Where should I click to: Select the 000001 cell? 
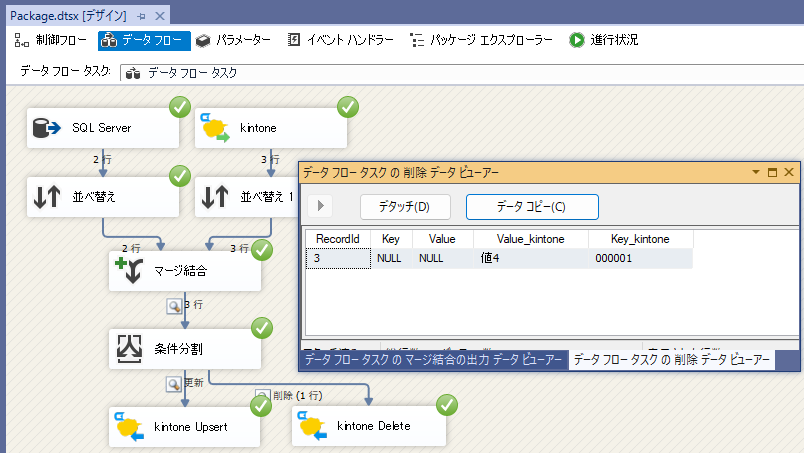coord(640,258)
